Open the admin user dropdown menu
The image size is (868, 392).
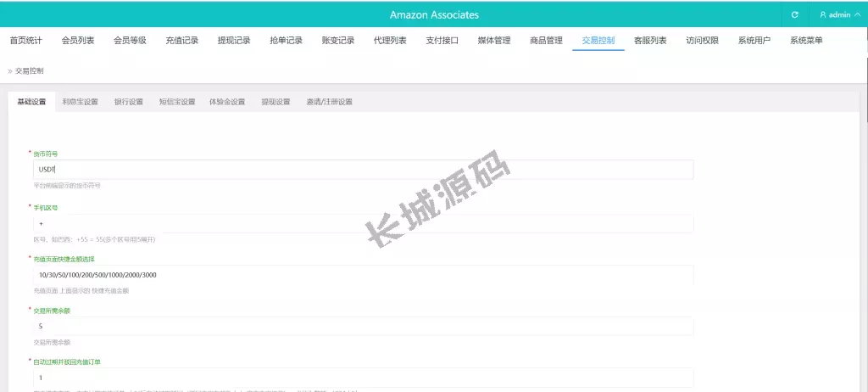tap(840, 15)
